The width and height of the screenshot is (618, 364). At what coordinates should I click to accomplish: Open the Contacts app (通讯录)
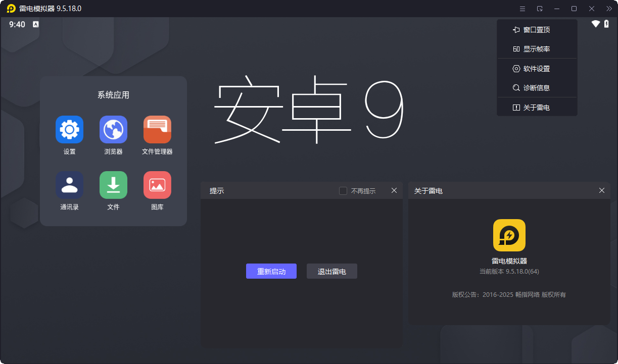tap(69, 185)
